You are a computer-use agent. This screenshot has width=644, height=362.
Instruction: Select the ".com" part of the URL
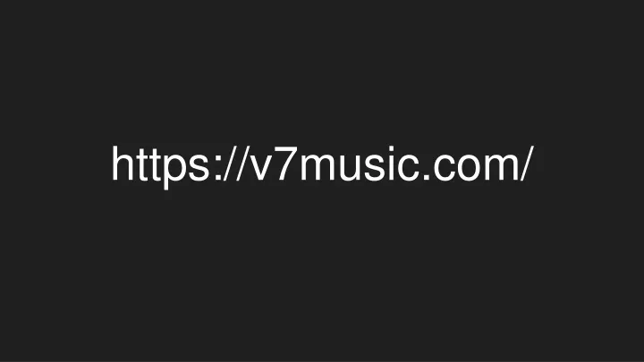coord(470,168)
